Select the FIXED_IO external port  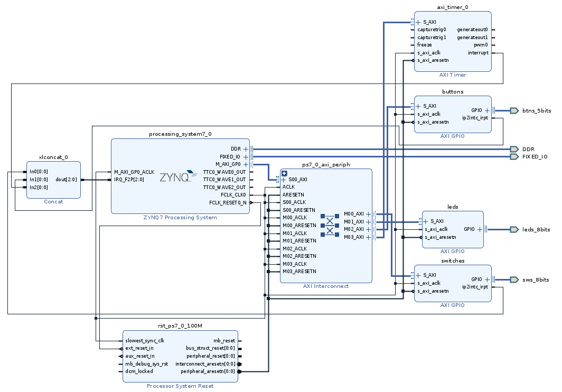point(514,156)
